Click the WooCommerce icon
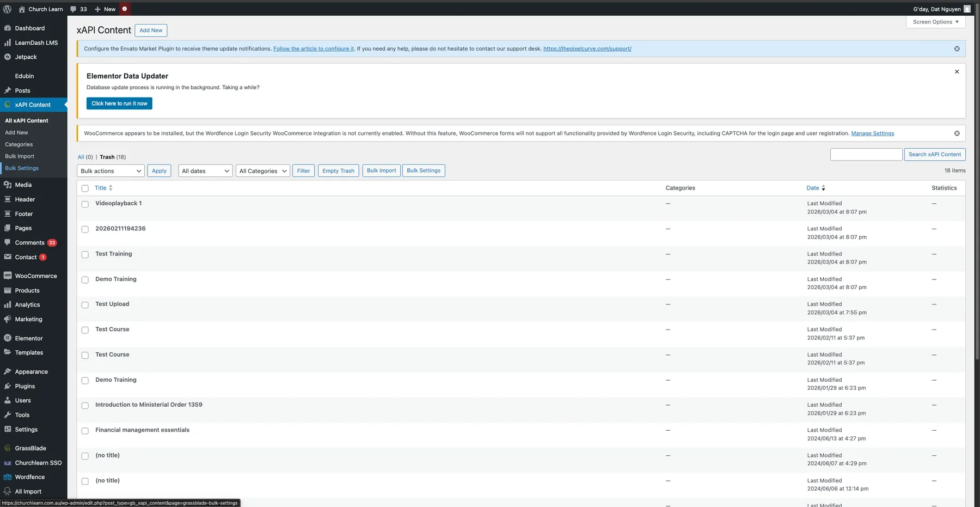 pos(8,276)
